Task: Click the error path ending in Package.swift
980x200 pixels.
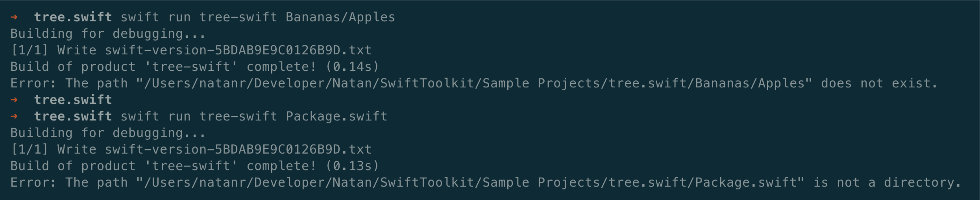Action: (470, 183)
